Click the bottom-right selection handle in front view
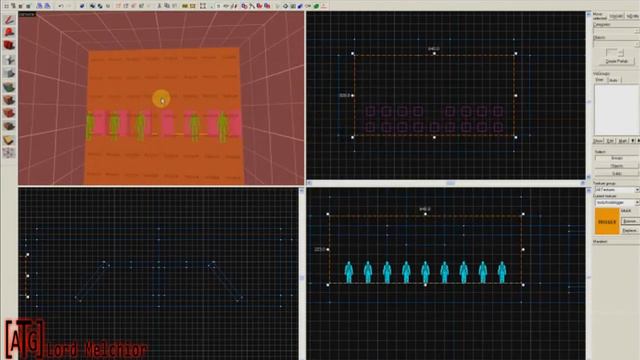640x360 pixels. pos(523,284)
